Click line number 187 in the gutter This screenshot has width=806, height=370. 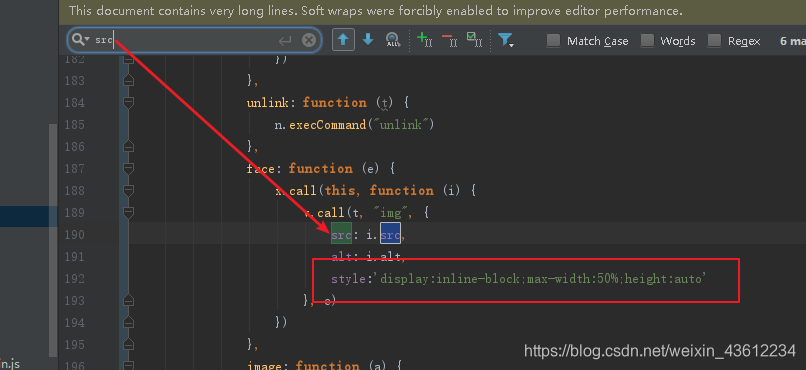click(75, 169)
